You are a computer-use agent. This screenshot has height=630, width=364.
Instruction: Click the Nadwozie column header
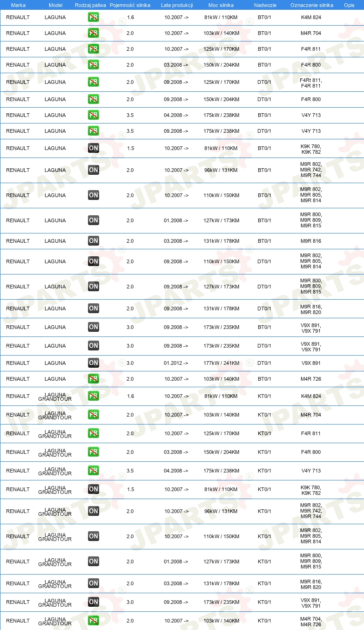(265, 5)
